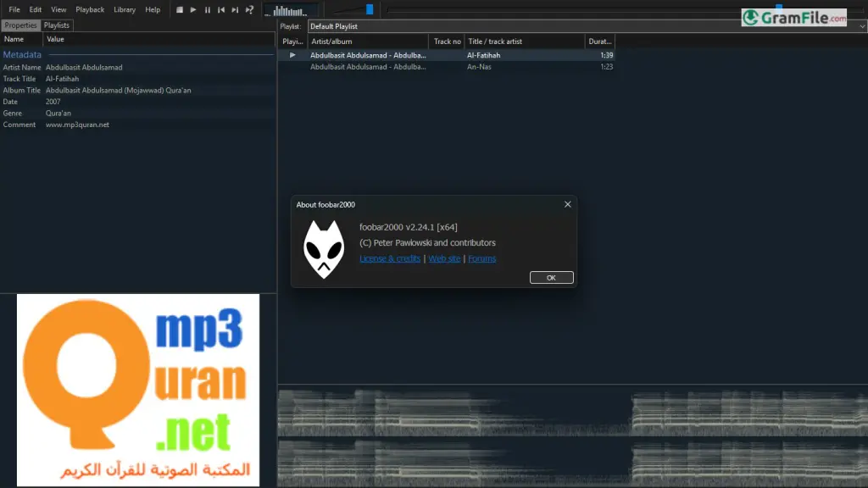Open the Edit menu
This screenshot has width=868, height=488.
(36, 9)
